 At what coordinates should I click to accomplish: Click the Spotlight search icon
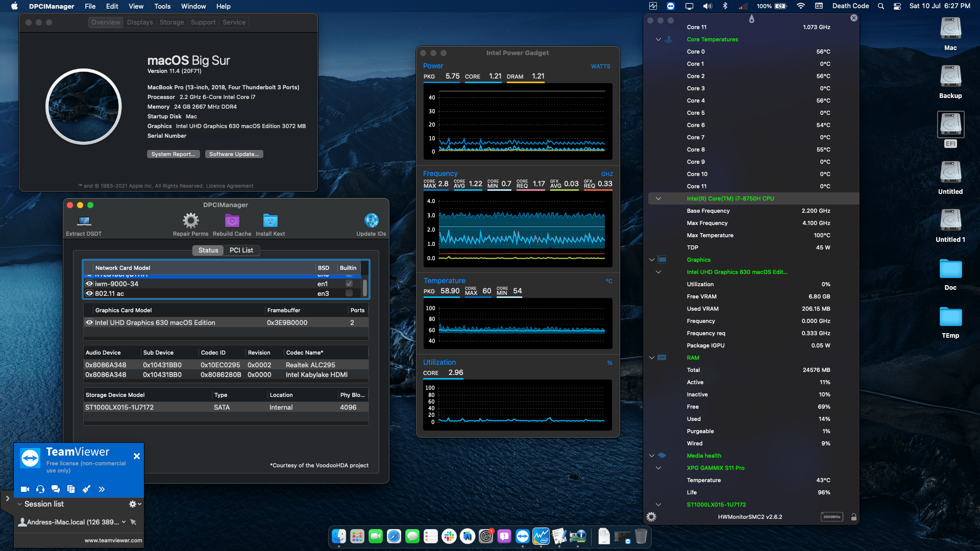[x=880, y=6]
